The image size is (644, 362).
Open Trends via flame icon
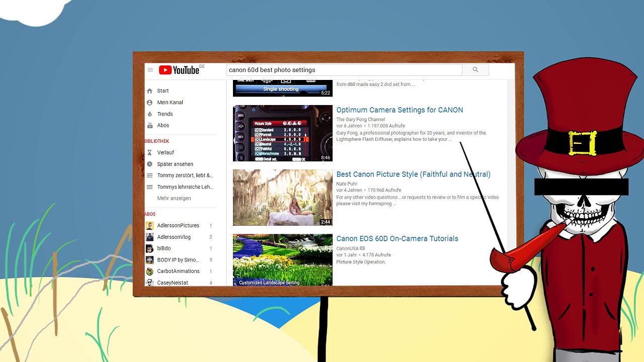point(149,114)
